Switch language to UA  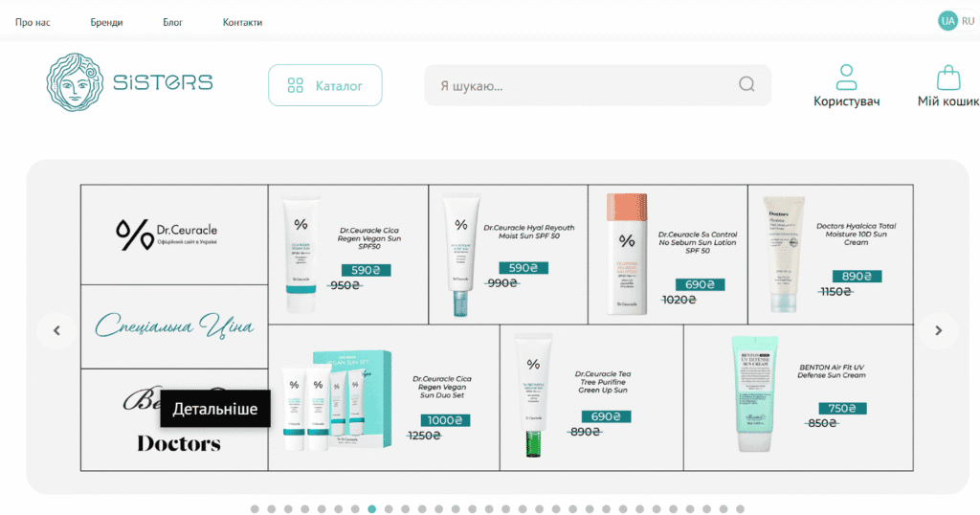(947, 21)
